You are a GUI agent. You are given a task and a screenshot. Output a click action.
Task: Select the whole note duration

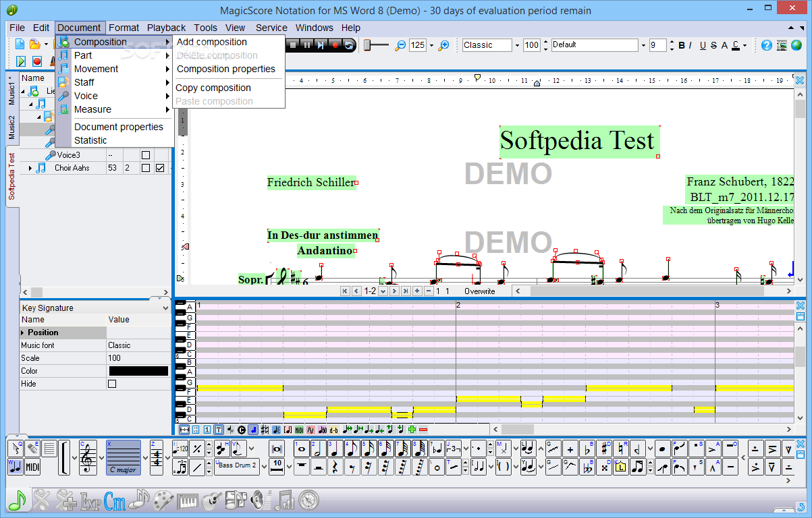click(x=302, y=449)
